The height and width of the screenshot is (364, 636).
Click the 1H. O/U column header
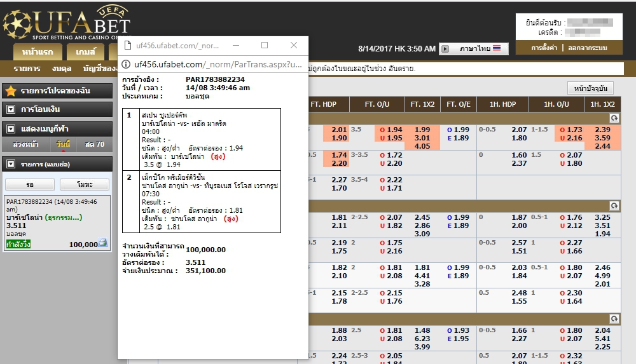[x=556, y=104]
